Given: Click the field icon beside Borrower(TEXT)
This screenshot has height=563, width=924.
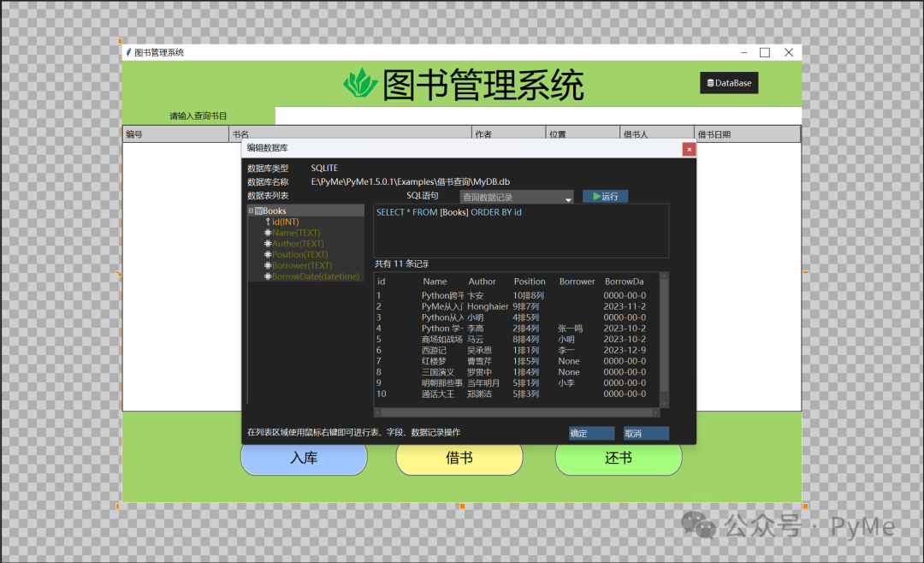Looking at the screenshot, I should [x=268, y=265].
